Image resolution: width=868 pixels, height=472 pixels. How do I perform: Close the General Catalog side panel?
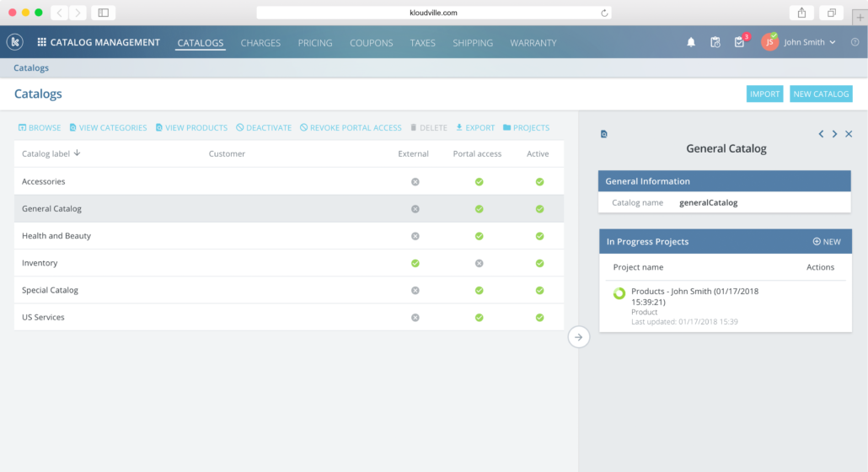coord(849,134)
